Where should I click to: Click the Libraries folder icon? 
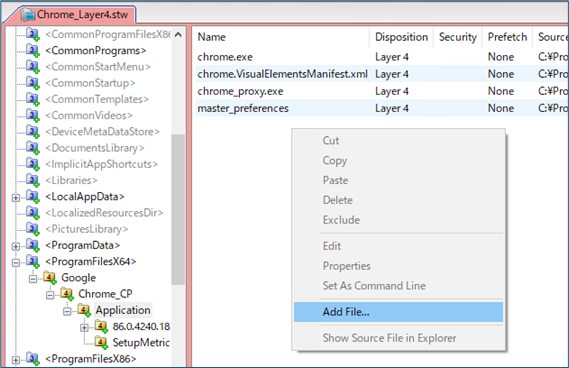pos(33,180)
